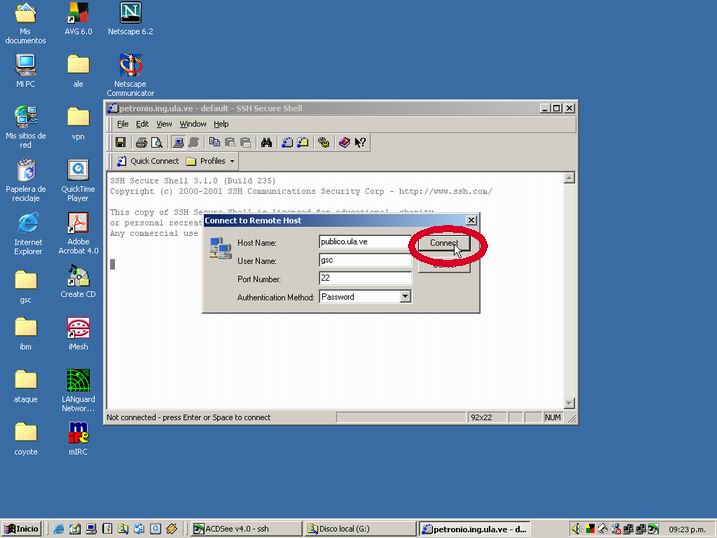Select the Mi PC desktop icon
The height and width of the screenshot is (538, 717).
pyautogui.click(x=25, y=71)
